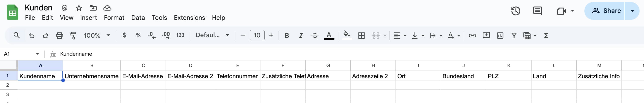Click the paint format roller icon
Image resolution: width=644 pixels, height=103 pixels.
point(73,35)
